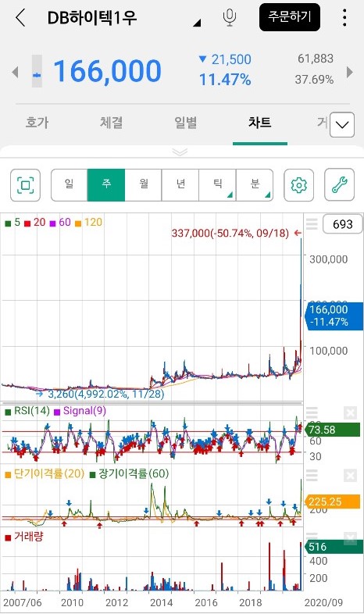Tap the current price 166,000

(107, 71)
